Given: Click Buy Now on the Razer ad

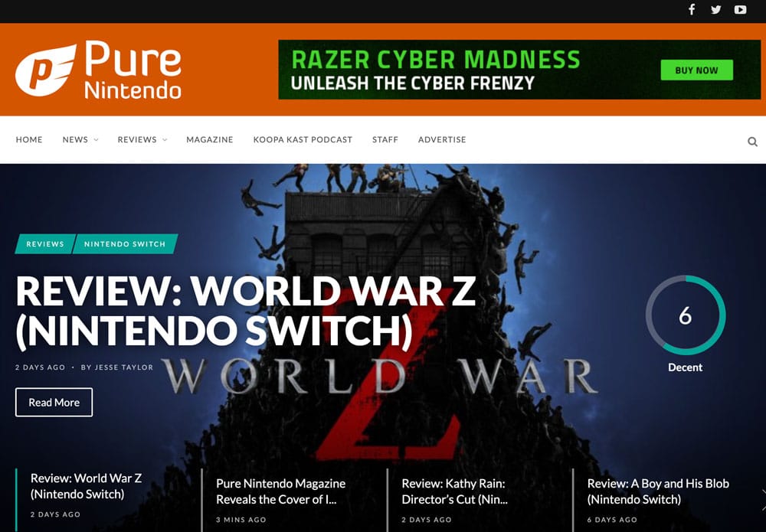Looking at the screenshot, I should coord(696,70).
